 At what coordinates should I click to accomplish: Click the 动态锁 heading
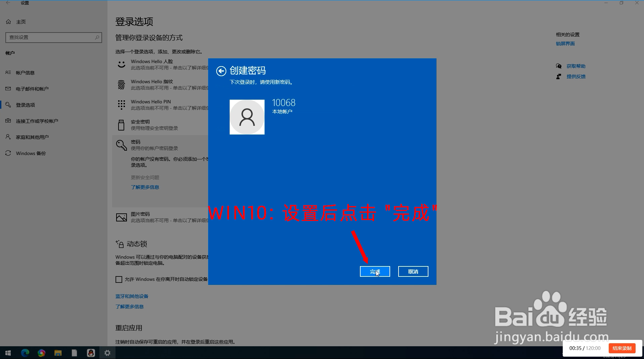coord(137,244)
